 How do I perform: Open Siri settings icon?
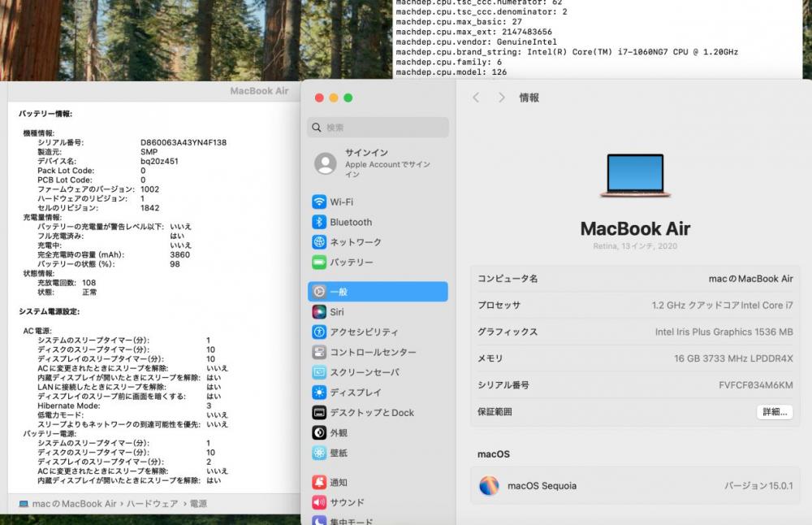click(x=319, y=312)
